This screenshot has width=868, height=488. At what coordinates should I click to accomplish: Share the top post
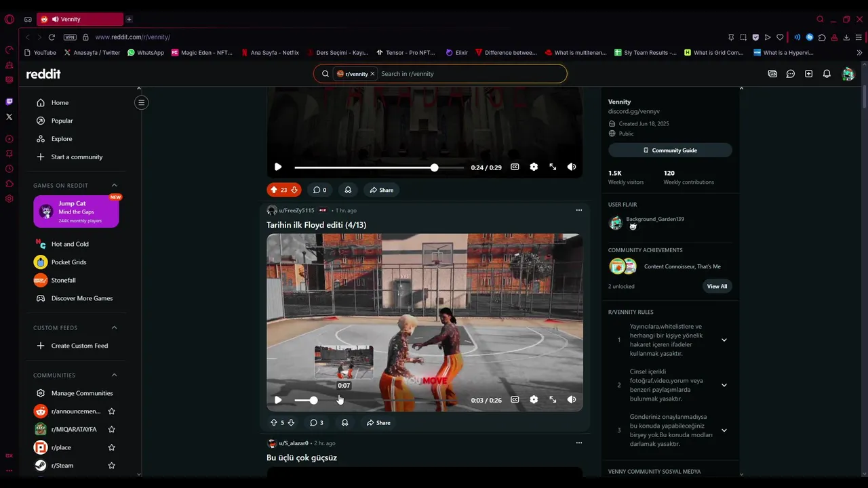coord(382,190)
